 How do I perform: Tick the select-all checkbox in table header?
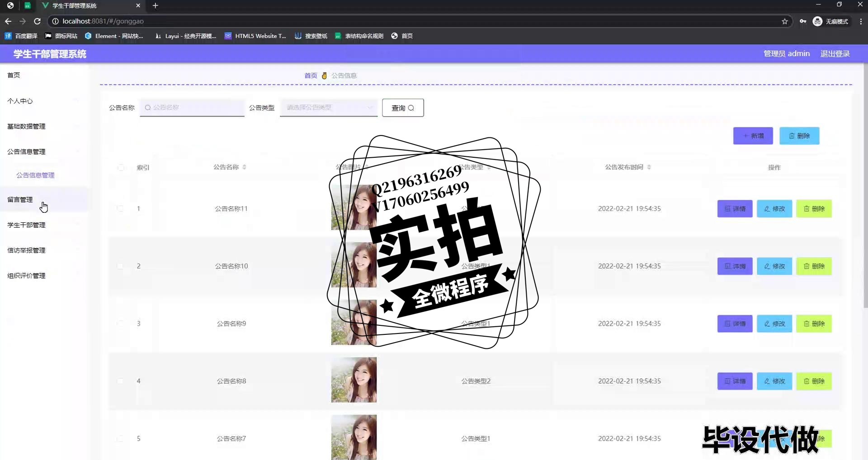[x=121, y=168]
